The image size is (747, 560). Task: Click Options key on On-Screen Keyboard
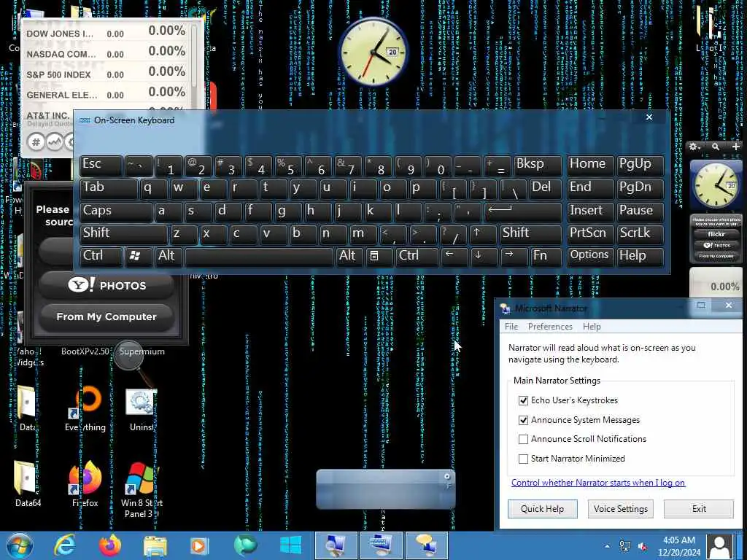point(589,256)
